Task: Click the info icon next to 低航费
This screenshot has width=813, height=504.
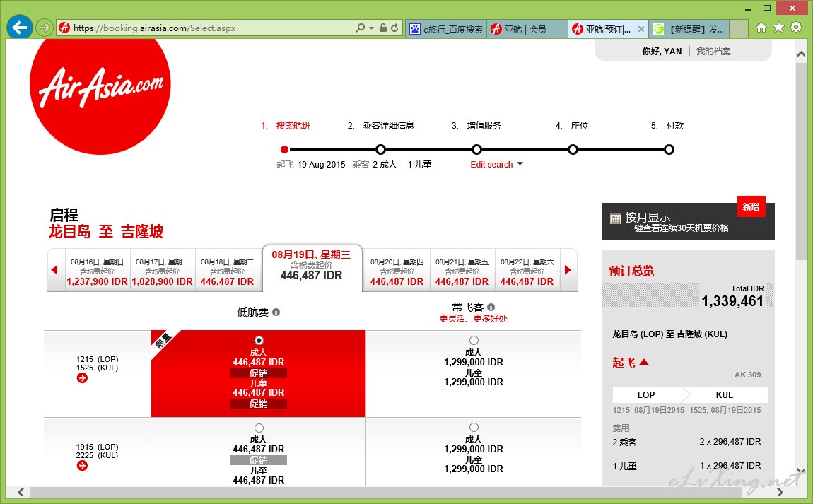Action: click(x=276, y=312)
